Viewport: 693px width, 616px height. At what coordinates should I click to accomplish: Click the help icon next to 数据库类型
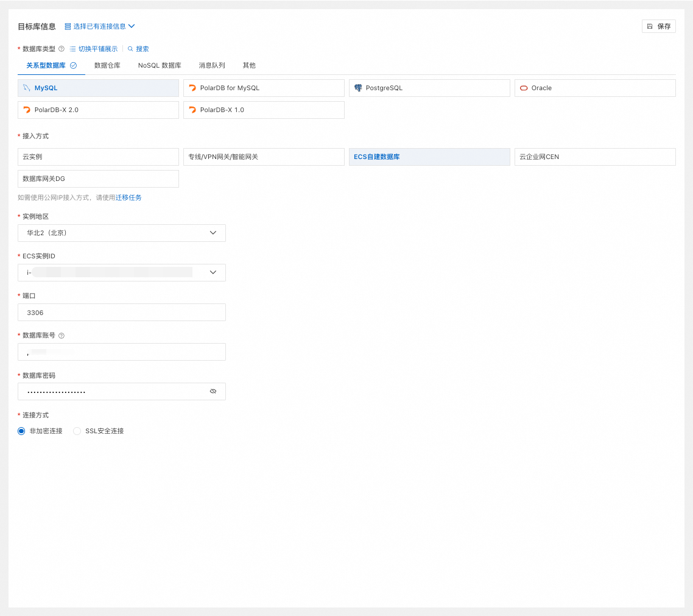62,49
